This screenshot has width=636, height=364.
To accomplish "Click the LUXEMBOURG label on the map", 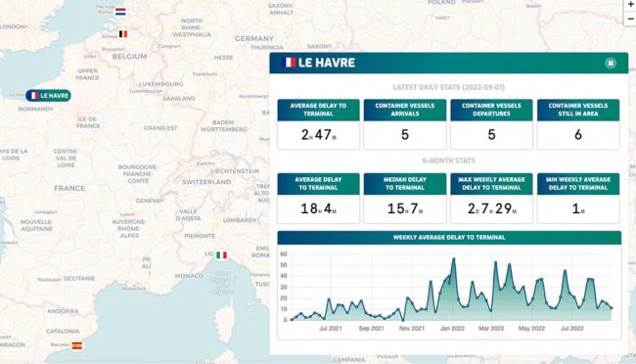I will point(161,84).
